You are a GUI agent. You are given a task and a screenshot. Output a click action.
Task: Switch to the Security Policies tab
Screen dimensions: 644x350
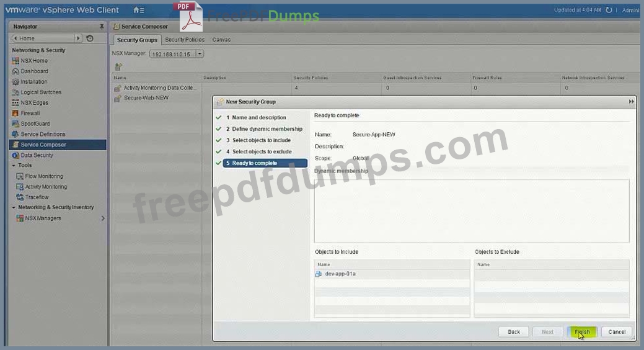[x=185, y=40]
